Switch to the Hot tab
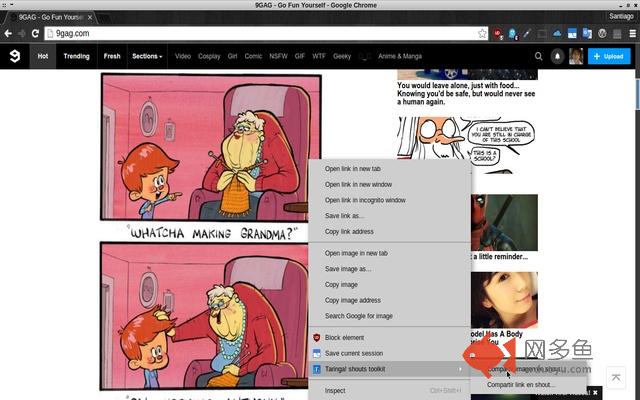The image size is (640, 400). [43, 56]
